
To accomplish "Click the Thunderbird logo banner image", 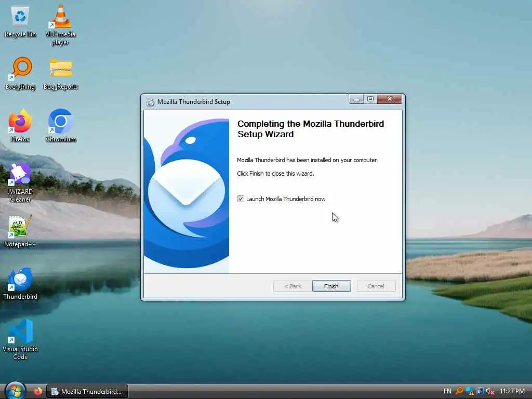I will point(187,192).
